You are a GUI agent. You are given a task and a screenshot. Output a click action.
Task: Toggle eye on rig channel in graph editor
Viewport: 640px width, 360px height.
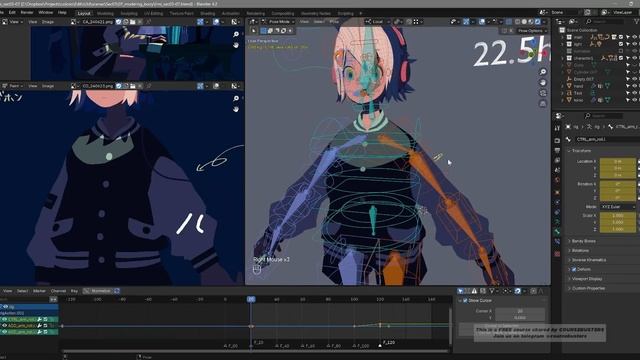tap(5, 307)
